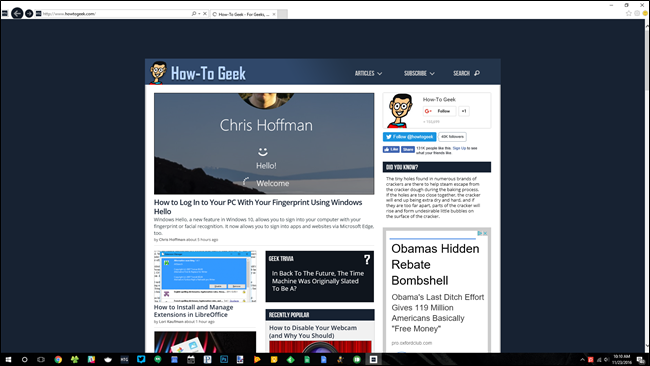The image size is (650, 366).
Task: Expand the SUBSCRIBE menu
Action: pos(419,73)
